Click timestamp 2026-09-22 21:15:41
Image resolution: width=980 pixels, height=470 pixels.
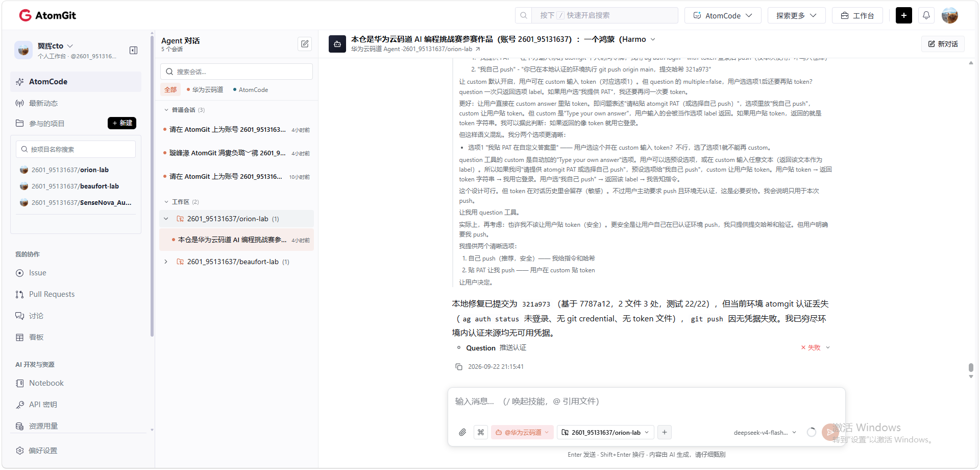496,367
